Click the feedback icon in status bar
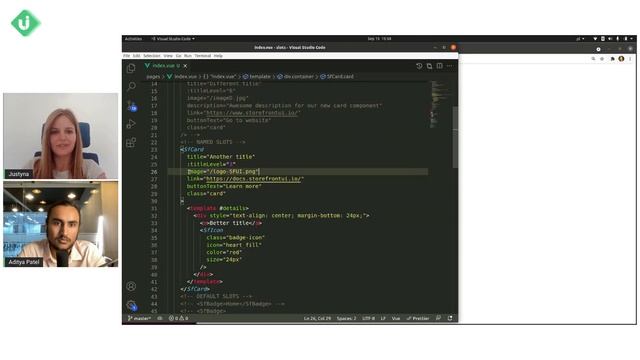This screenshot has width=640, height=360. [x=438, y=318]
